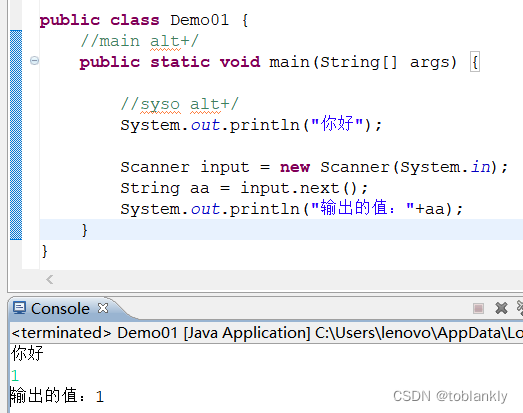Close the Console view tab

pyautogui.click(x=103, y=308)
